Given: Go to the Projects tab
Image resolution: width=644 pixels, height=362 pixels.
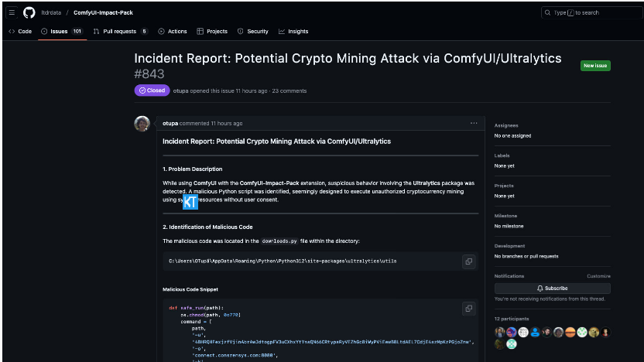Looking at the screenshot, I should pyautogui.click(x=212, y=32).
